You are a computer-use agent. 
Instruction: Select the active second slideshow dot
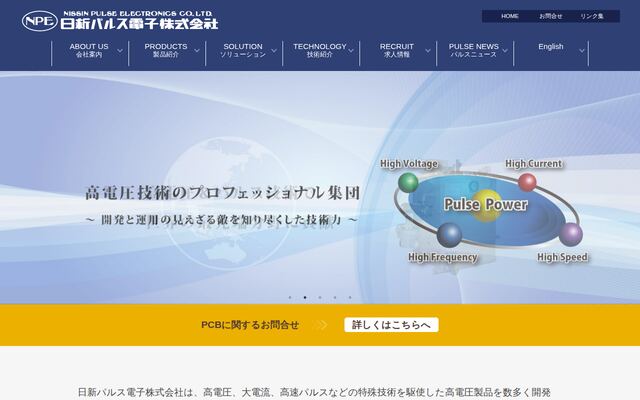(x=305, y=298)
